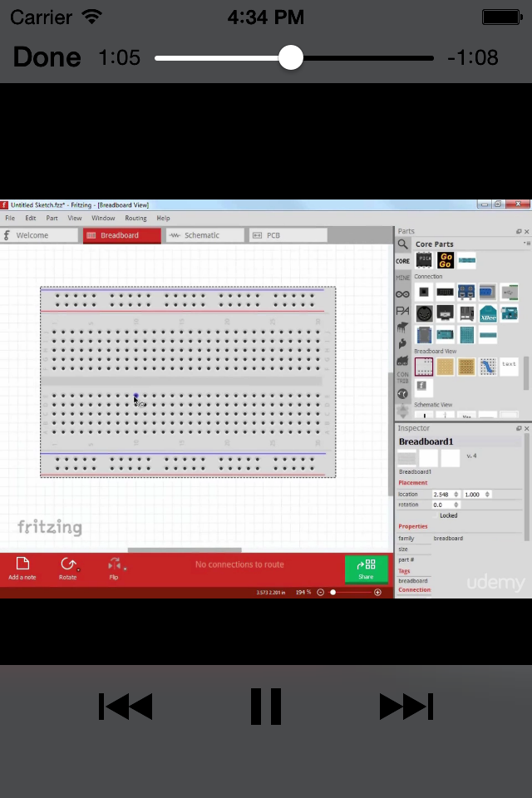
Task: Open the Part menu
Action: (52, 218)
